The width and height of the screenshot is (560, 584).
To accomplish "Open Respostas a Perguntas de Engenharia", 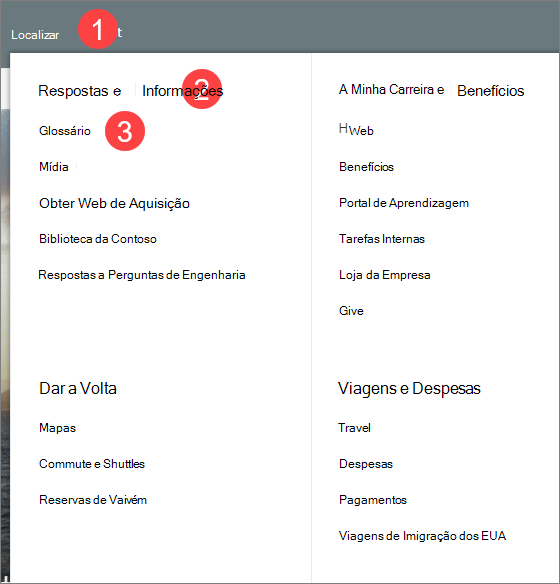I will [x=142, y=275].
